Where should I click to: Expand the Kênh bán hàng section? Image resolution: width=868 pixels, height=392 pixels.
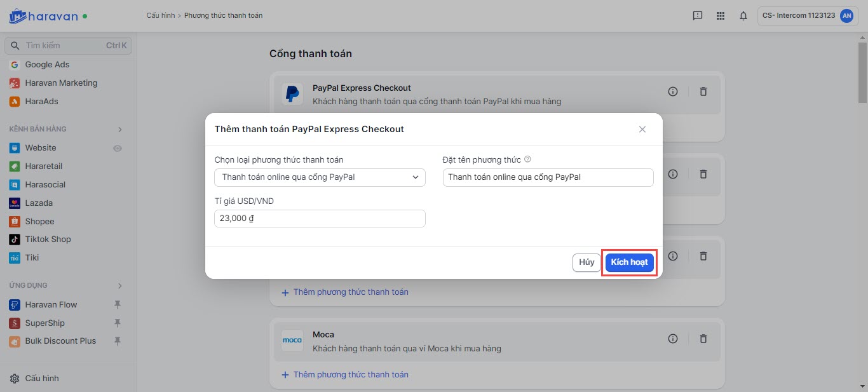tap(120, 130)
